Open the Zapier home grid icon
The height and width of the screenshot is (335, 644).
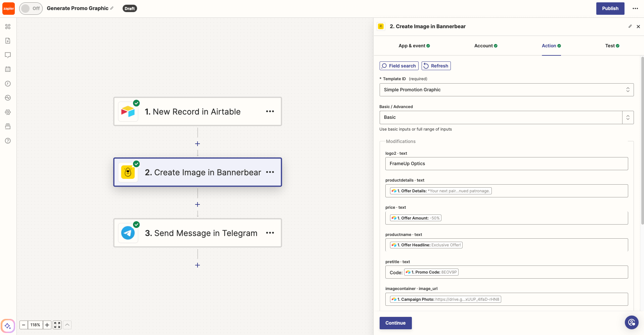coord(8,26)
